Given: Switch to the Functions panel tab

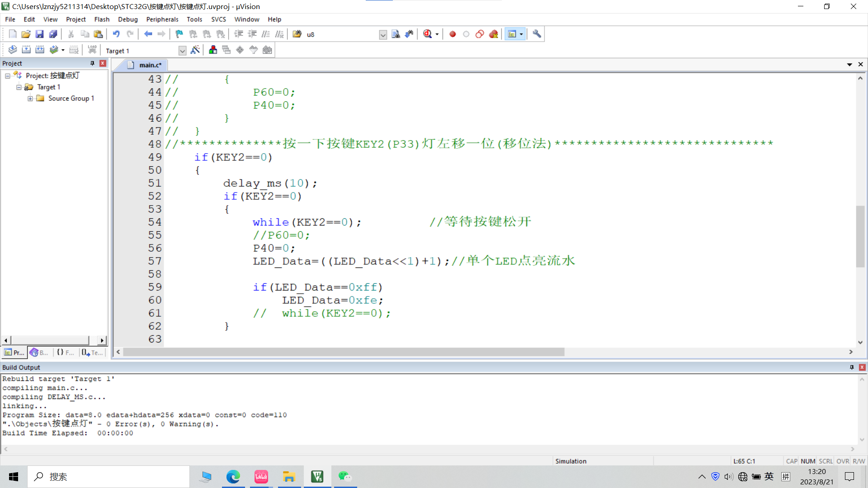Looking at the screenshot, I should point(66,352).
